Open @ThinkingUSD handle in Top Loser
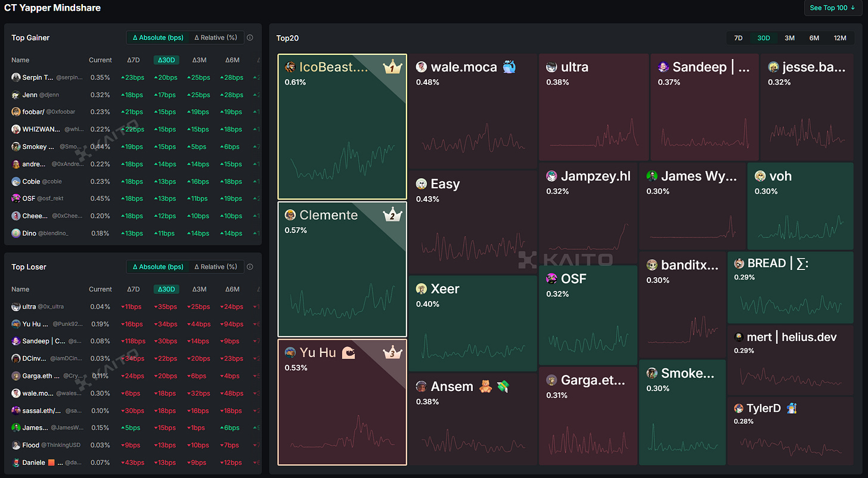Viewport: 868px width, 478px height. click(60, 446)
